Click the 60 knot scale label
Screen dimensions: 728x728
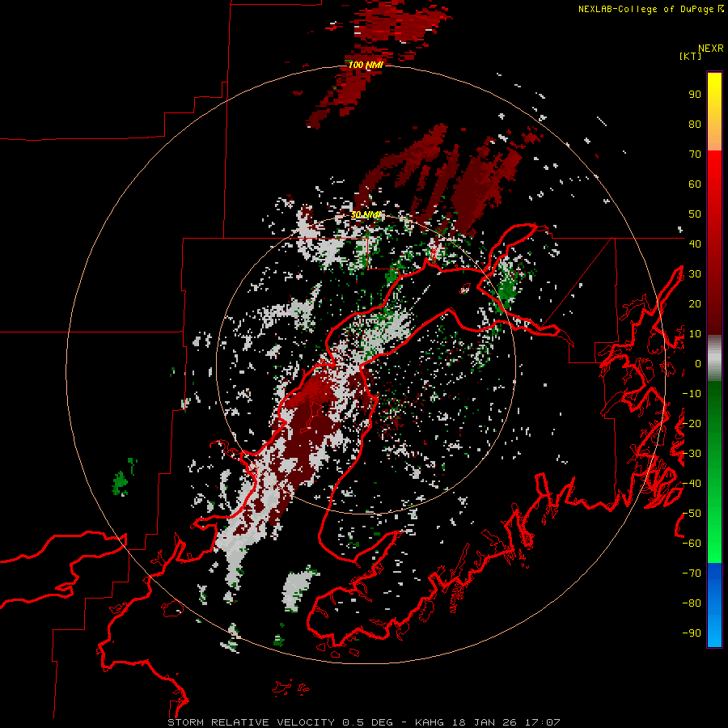695,184
